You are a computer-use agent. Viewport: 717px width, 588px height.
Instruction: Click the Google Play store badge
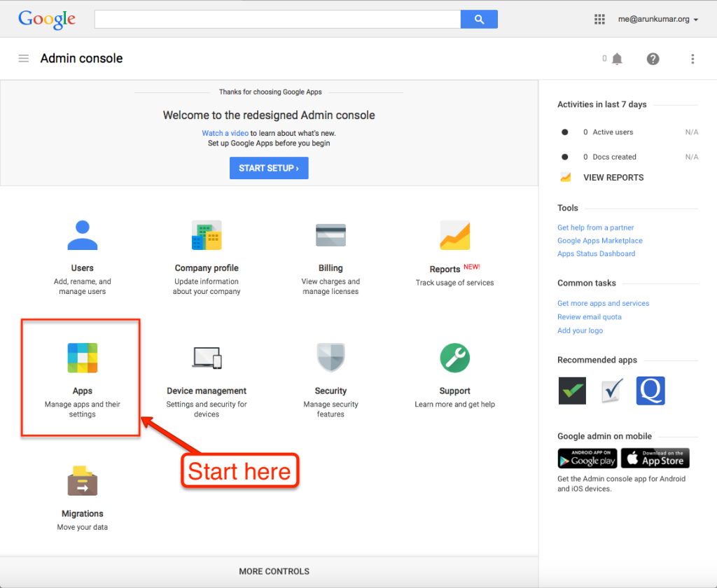pos(587,458)
